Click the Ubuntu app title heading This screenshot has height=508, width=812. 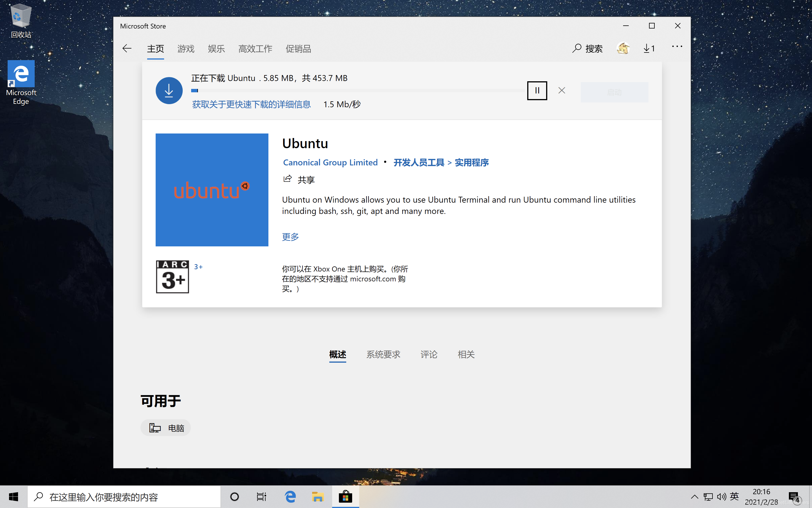tap(305, 143)
